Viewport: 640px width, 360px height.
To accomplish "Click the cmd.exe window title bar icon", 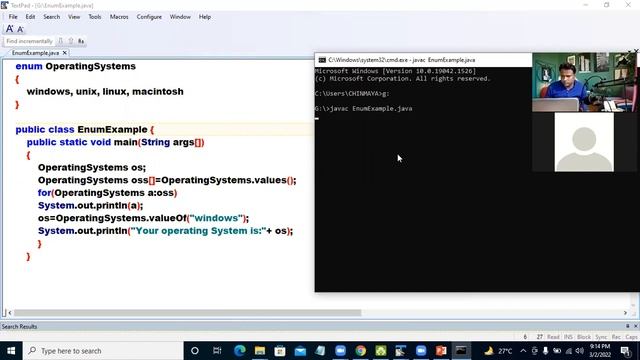I will tap(322, 60).
